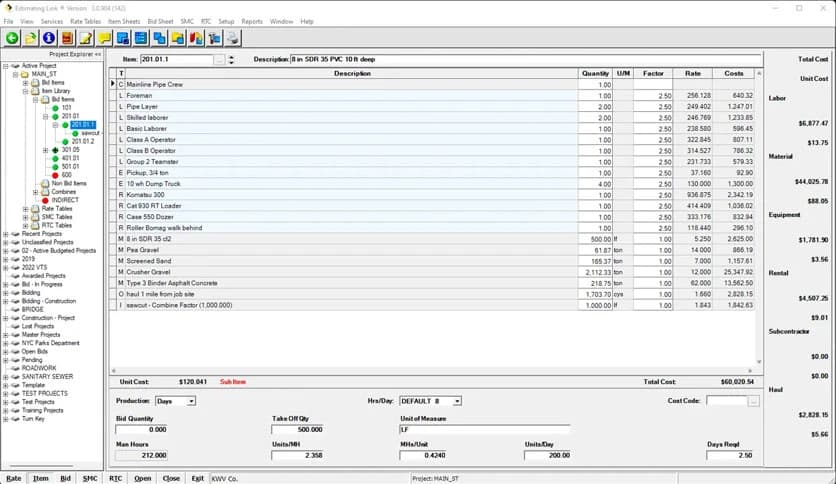This screenshot has width=836, height=484.
Task: Open the Reports menu
Action: tap(252, 21)
